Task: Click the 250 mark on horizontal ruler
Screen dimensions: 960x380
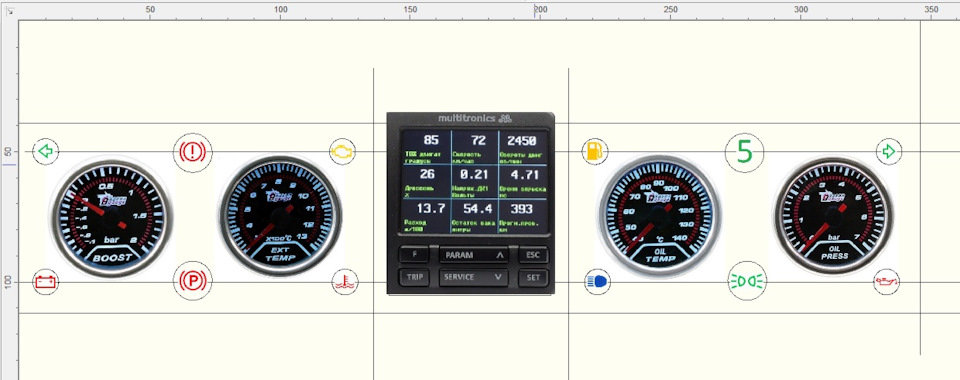Action: click(670, 9)
